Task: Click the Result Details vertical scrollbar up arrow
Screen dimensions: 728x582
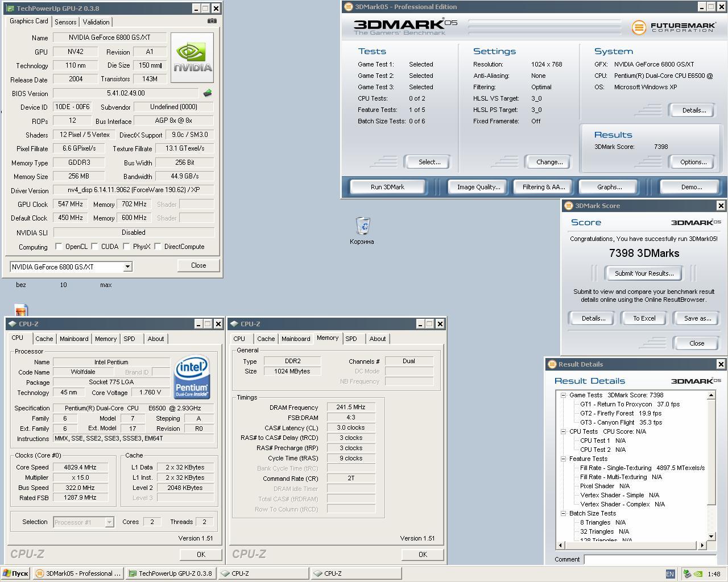Action: point(711,395)
